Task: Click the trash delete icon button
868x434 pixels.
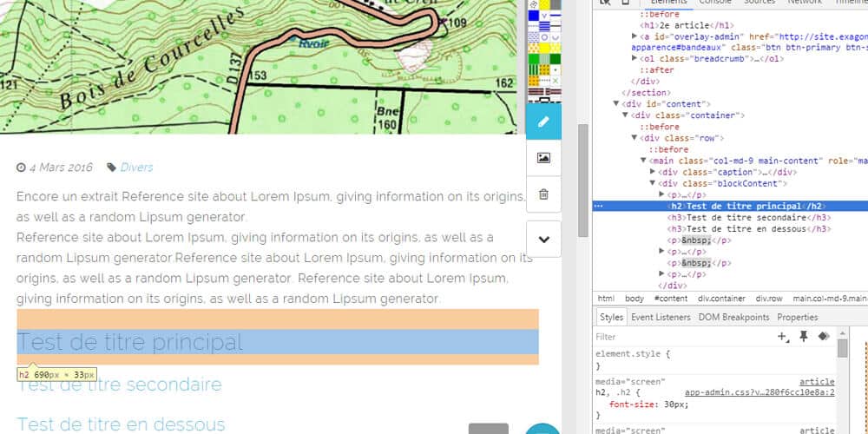Action: (x=543, y=194)
